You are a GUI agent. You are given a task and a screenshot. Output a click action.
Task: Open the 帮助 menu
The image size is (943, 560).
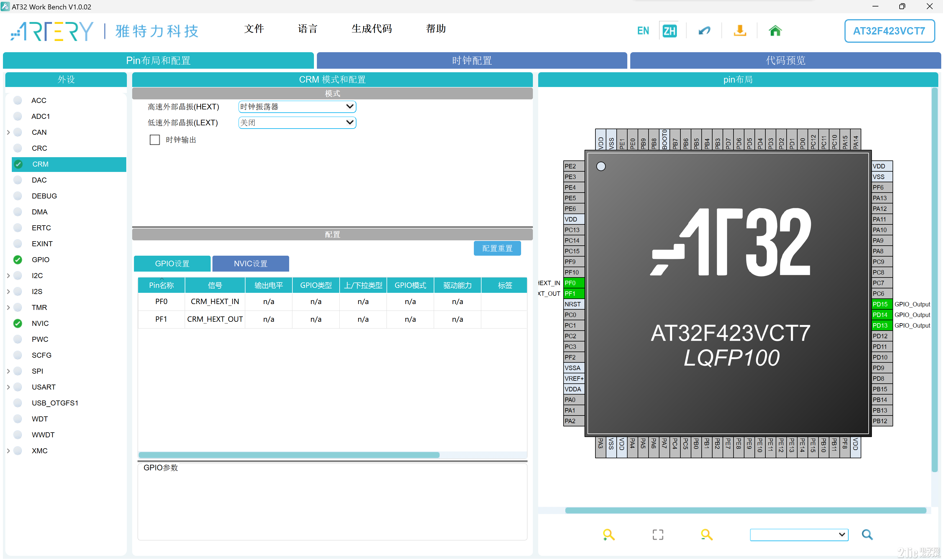(436, 29)
